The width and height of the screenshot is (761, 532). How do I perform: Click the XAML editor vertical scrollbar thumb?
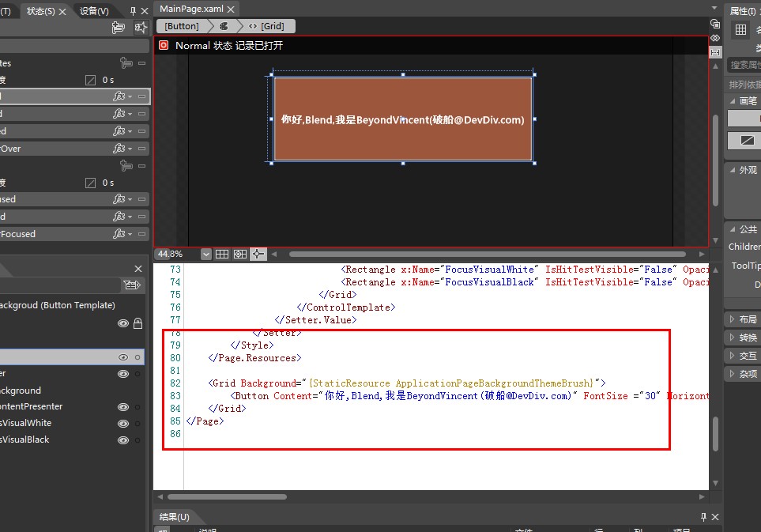[715, 434]
